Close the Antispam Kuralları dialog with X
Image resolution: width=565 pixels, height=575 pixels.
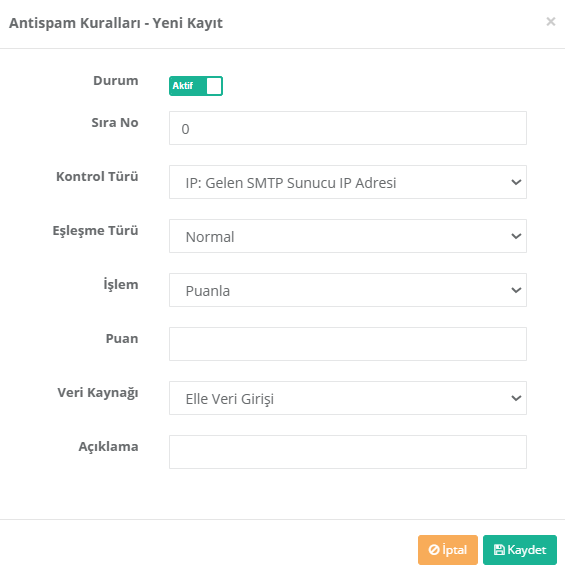pos(551,22)
